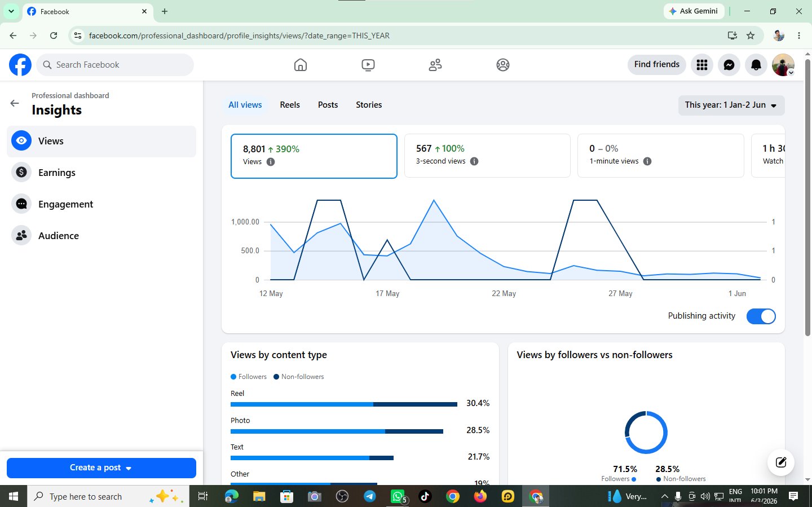Open the tab search dropdown arrow
Viewport: 812px width, 507px height.
point(11,11)
